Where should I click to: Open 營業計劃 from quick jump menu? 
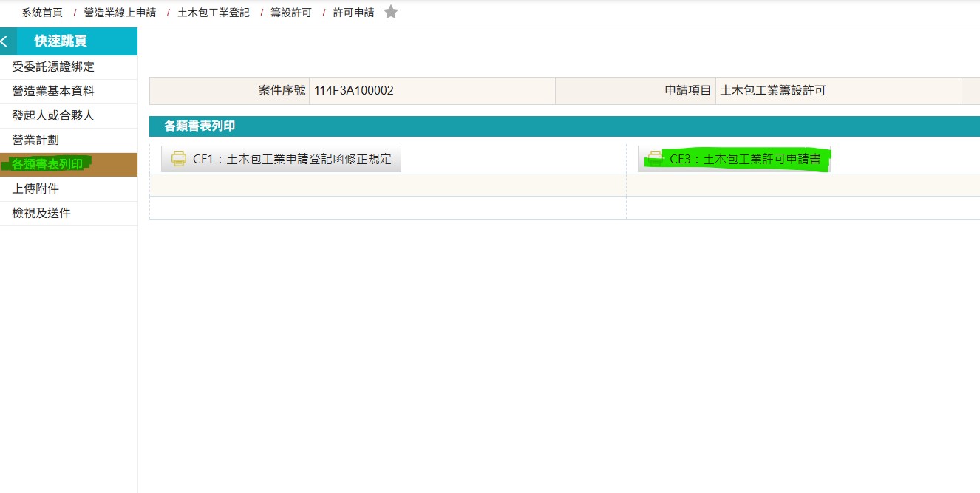pos(35,140)
